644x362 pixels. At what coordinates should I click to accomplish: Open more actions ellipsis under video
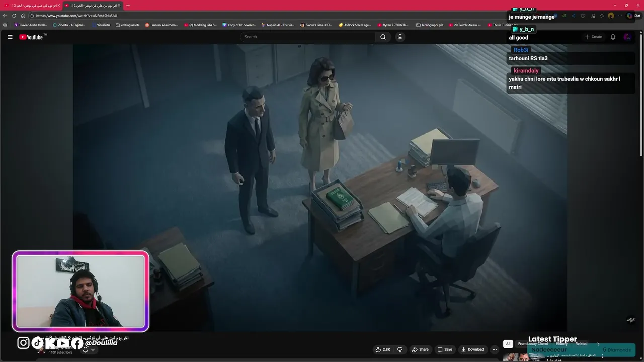pos(495,349)
